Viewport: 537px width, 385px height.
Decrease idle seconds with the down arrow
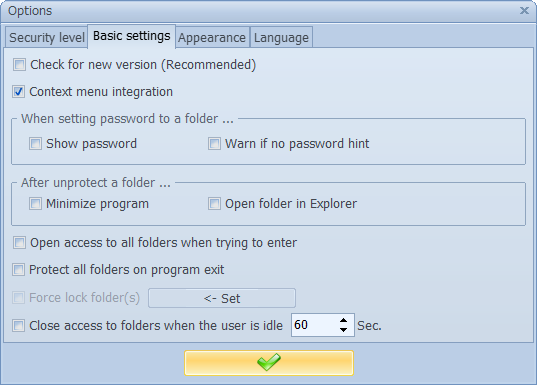click(x=343, y=330)
